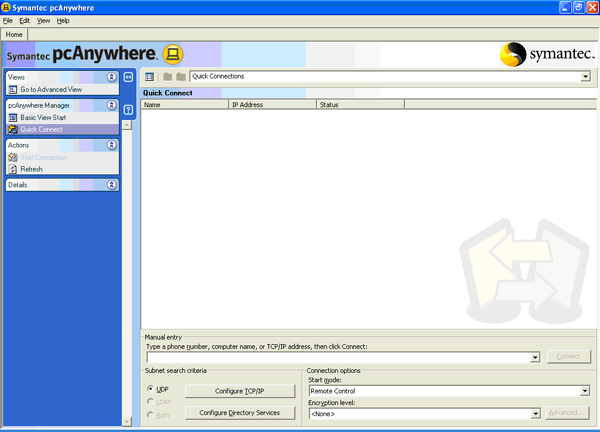Open the File menu
This screenshot has width=600, height=432.
(x=8, y=20)
